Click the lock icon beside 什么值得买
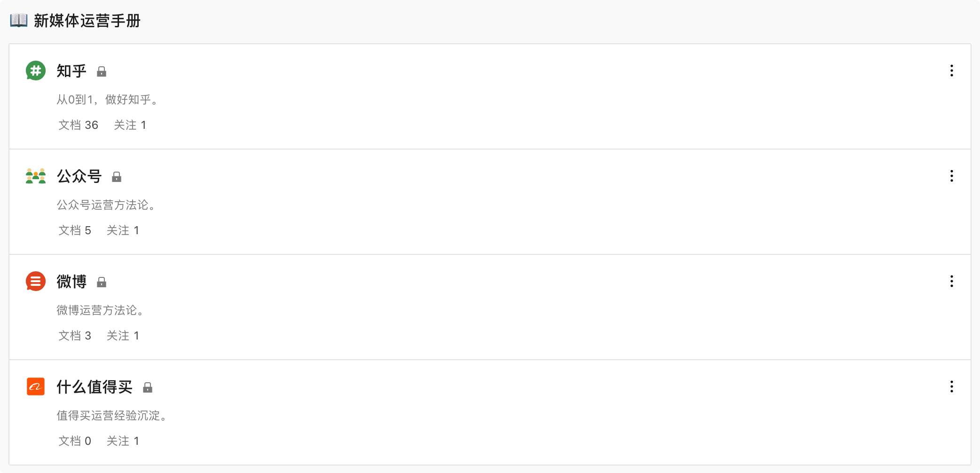The height and width of the screenshot is (473, 980). point(148,387)
